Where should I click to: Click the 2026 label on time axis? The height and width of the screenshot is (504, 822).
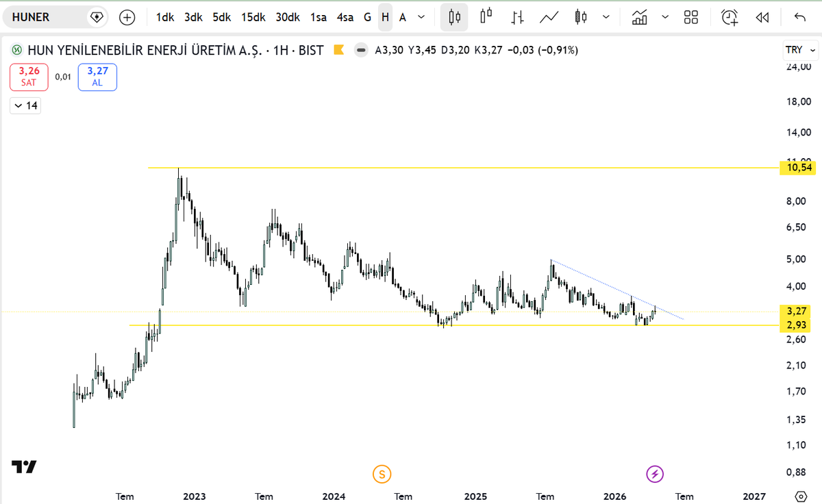614,496
